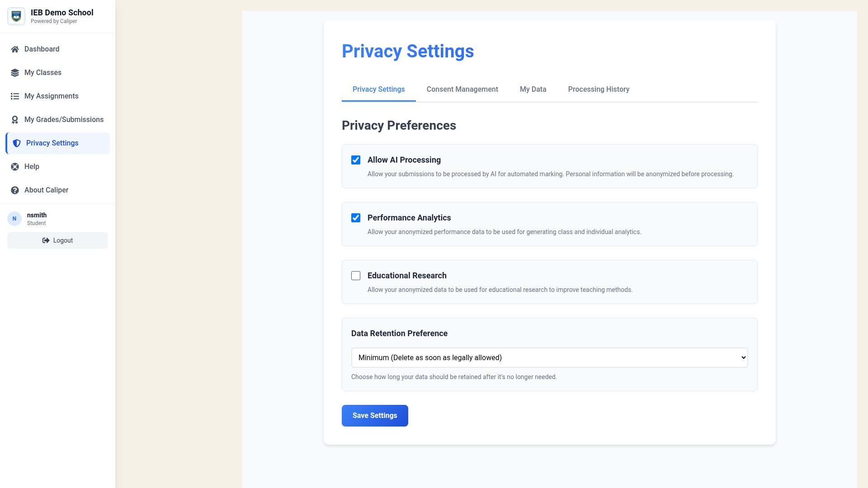Click the Help lifebuoy icon
The image size is (868, 488).
tap(15, 167)
